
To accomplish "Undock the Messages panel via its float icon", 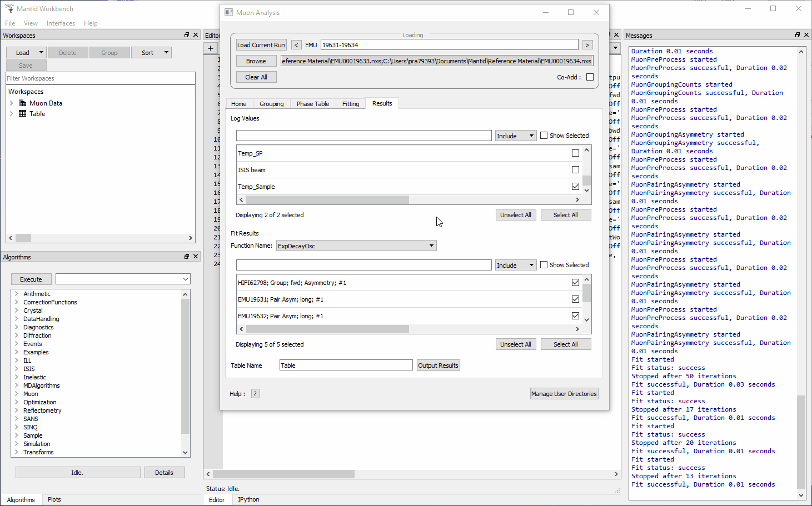I will coord(797,34).
